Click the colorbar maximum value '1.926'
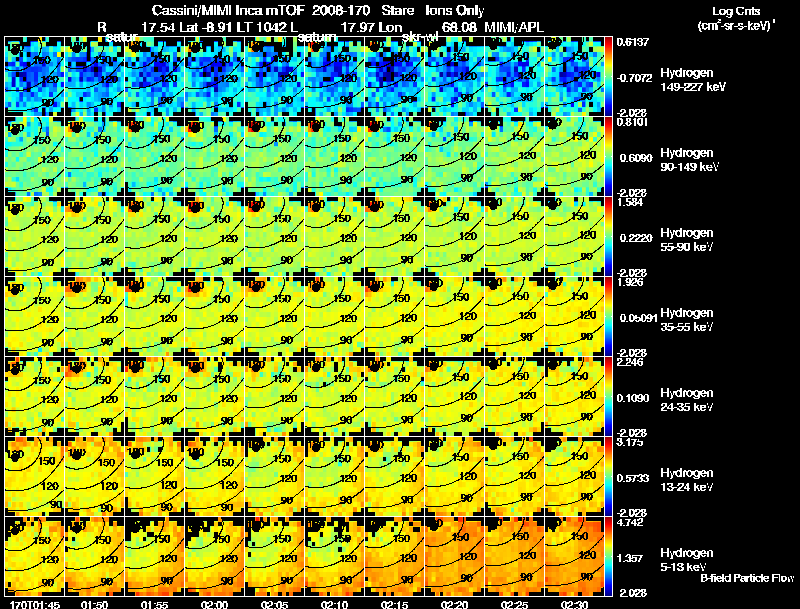This screenshot has width=800, height=609. [x=630, y=283]
